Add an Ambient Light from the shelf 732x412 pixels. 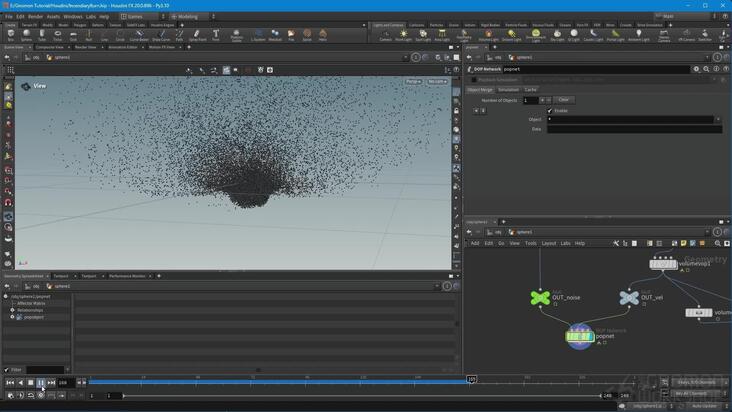coord(639,35)
